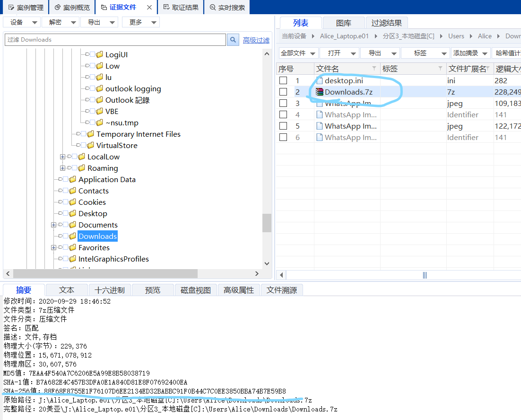Screen dimensions: 521x420
Task: Open the 磁盘视图 tab
Action: pos(195,290)
